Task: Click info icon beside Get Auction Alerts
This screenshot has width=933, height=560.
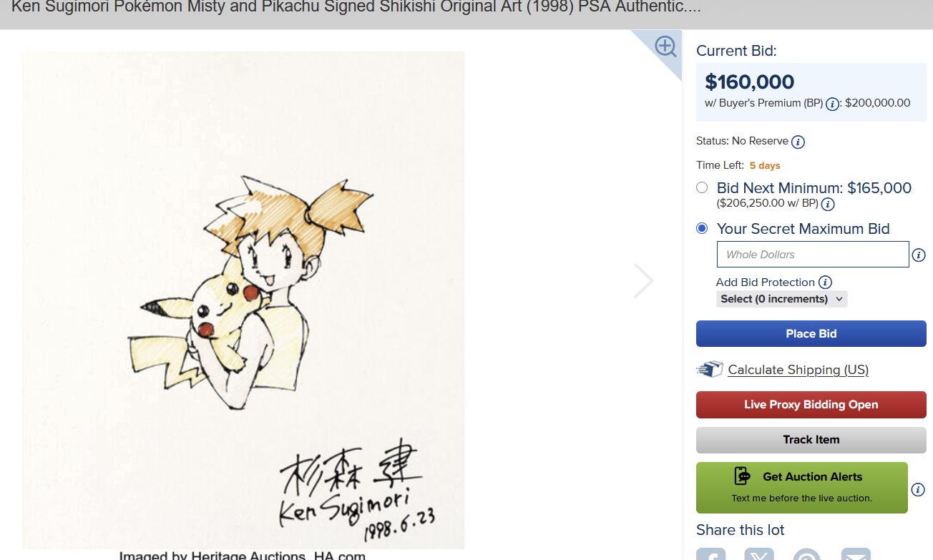Action: tap(918, 490)
